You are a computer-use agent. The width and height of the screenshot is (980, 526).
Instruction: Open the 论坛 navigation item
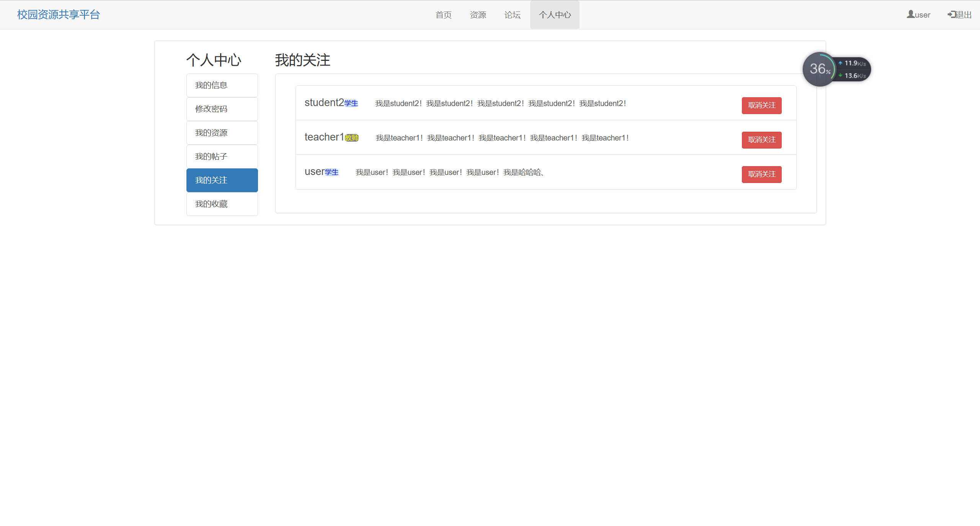[x=512, y=15]
